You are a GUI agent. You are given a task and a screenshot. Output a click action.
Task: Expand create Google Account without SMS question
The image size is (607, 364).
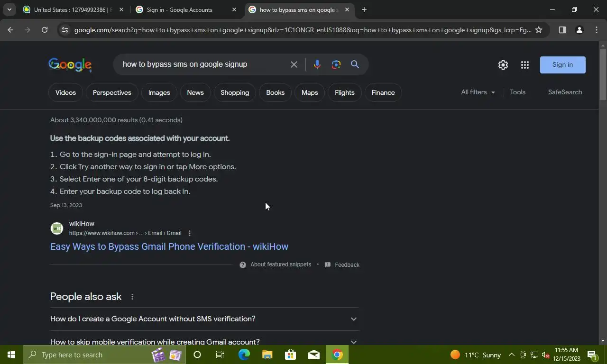(x=204, y=319)
